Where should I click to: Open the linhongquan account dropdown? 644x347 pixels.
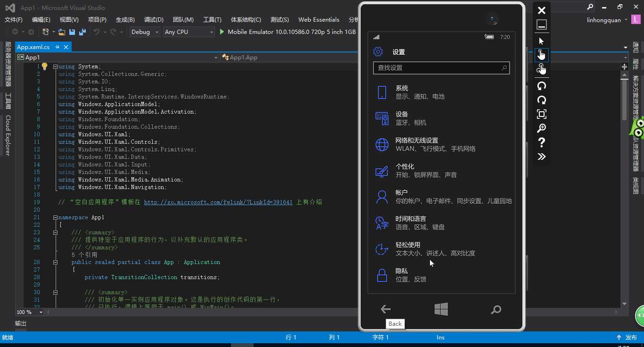607,20
